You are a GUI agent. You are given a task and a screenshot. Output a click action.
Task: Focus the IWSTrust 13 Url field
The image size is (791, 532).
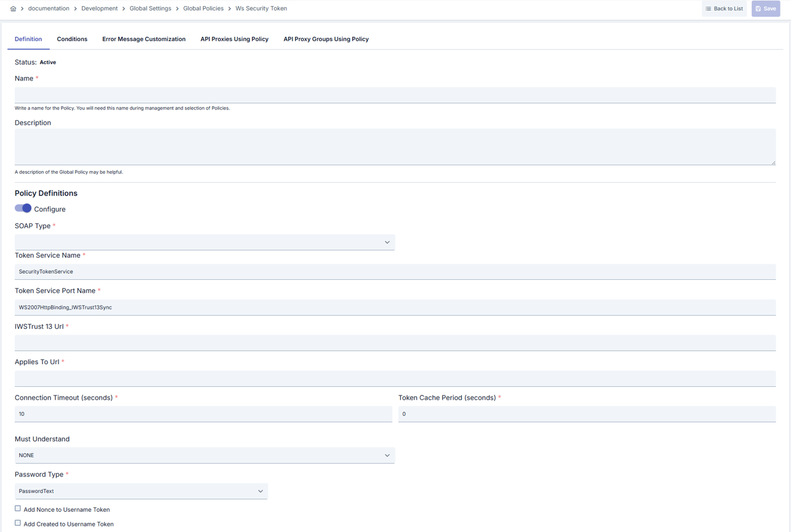click(395, 343)
